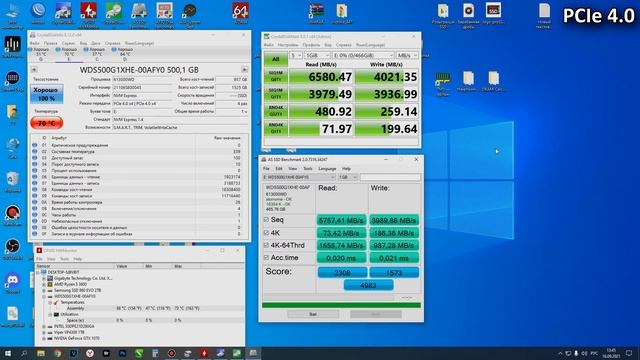
Task: Collapse the Temperatures node in HWMonitor
Action: tap(50, 302)
